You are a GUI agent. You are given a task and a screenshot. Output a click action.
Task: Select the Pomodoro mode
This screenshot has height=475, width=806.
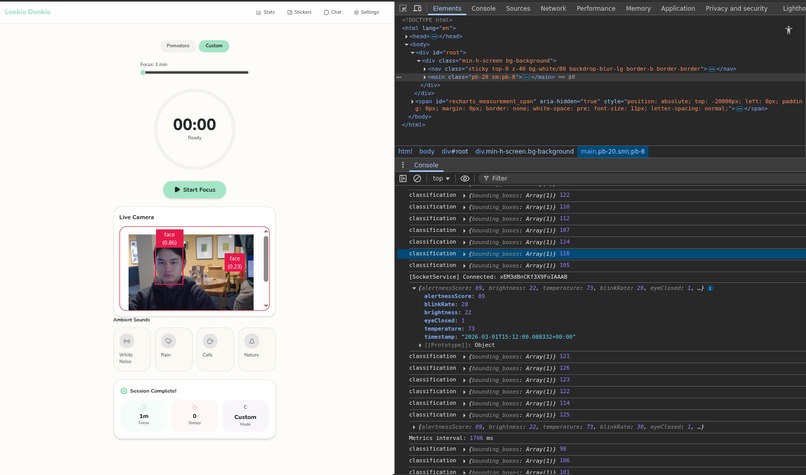[x=178, y=46]
